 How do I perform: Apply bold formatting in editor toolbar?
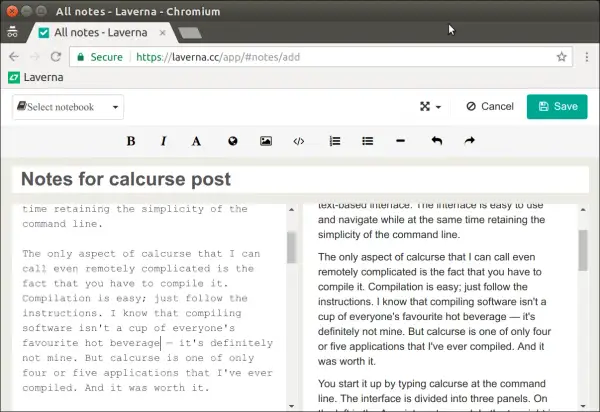click(131, 141)
